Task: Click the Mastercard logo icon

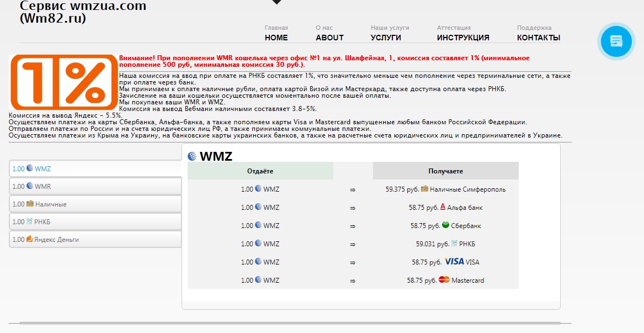Action: point(444,280)
